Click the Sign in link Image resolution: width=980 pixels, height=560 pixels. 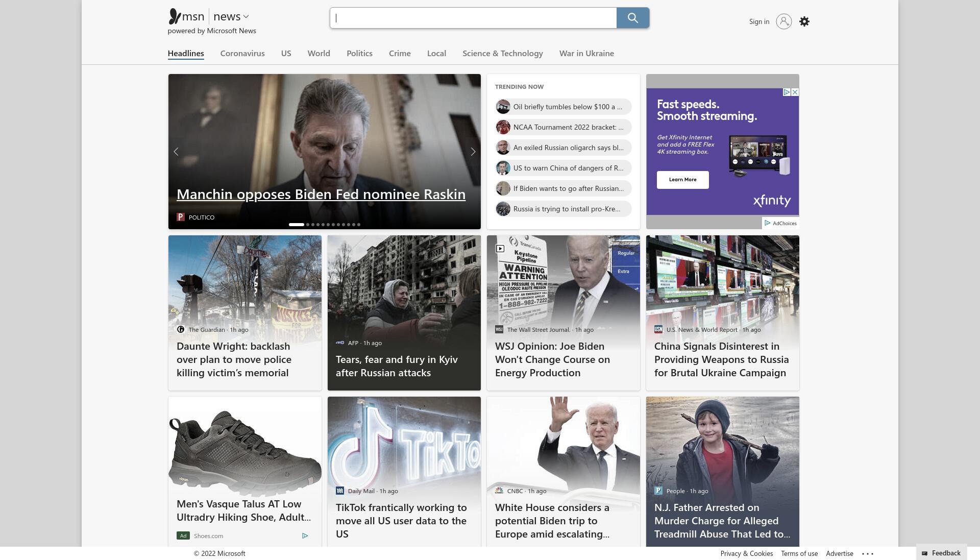pyautogui.click(x=759, y=21)
